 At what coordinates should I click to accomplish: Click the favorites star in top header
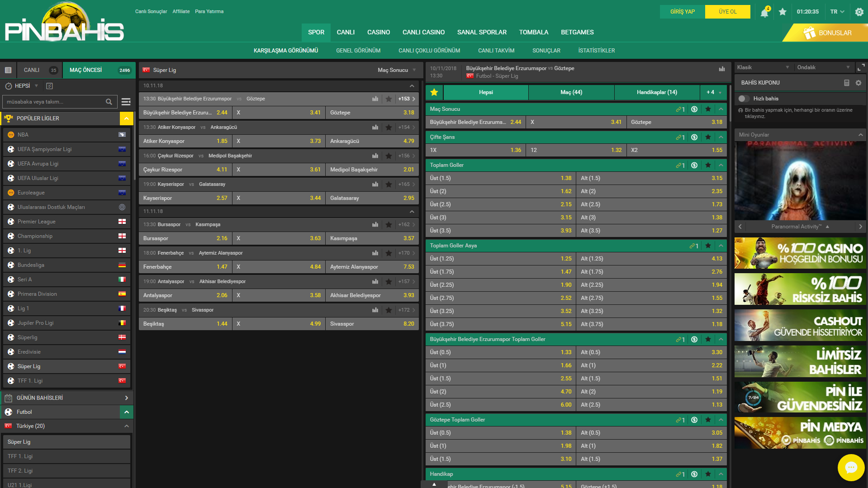point(783,12)
